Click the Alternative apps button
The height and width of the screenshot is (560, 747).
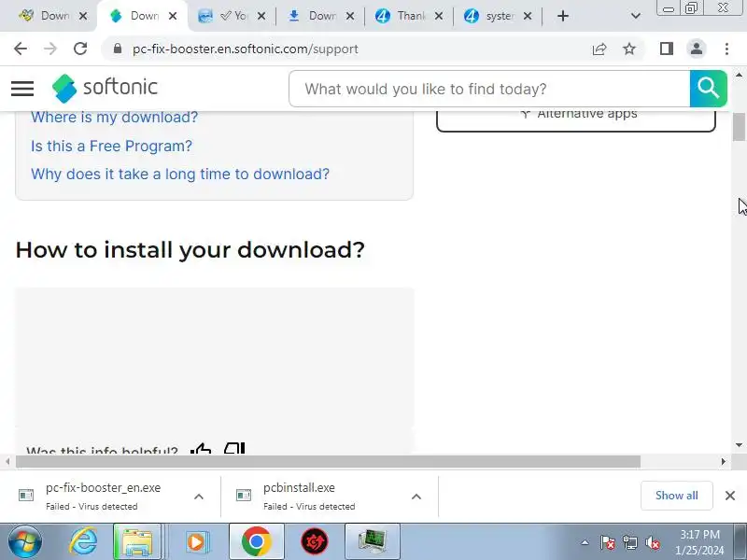pyautogui.click(x=576, y=119)
